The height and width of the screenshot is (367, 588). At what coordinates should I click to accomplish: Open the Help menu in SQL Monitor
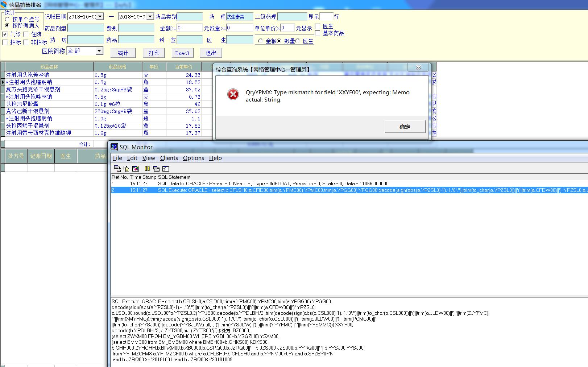click(215, 158)
